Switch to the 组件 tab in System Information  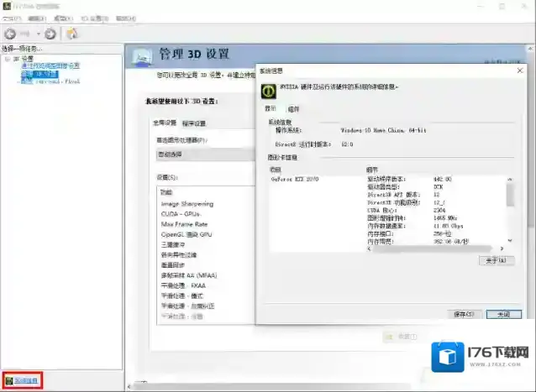click(x=293, y=109)
